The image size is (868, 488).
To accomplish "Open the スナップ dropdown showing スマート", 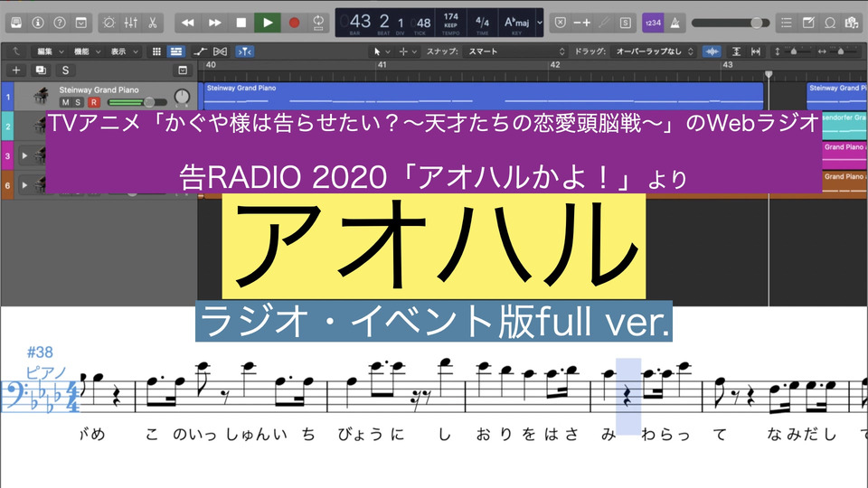I will pyautogui.click(x=515, y=52).
